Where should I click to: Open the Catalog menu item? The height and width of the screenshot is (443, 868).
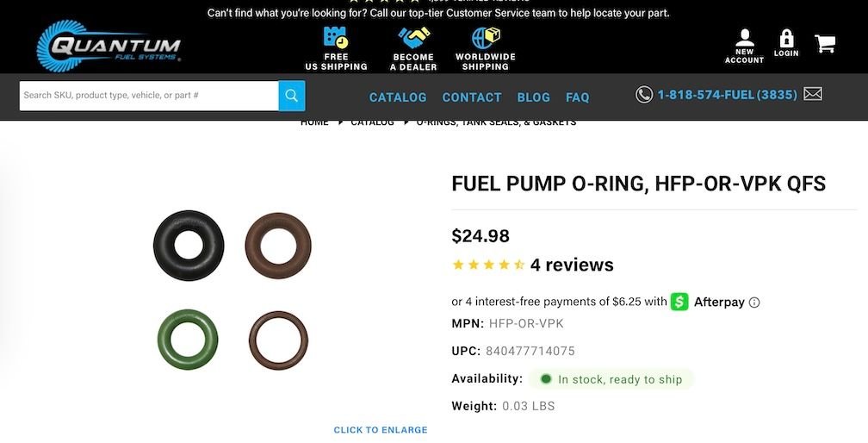(398, 97)
